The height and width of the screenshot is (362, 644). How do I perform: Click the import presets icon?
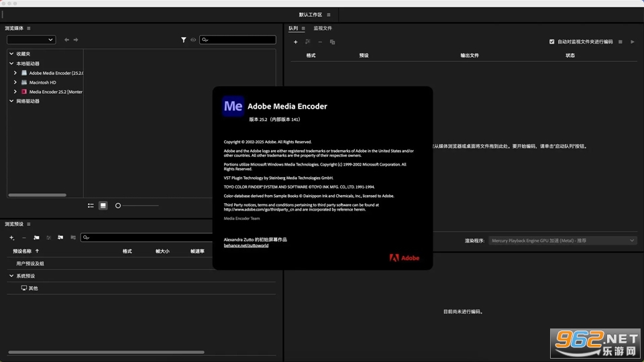tap(60, 237)
